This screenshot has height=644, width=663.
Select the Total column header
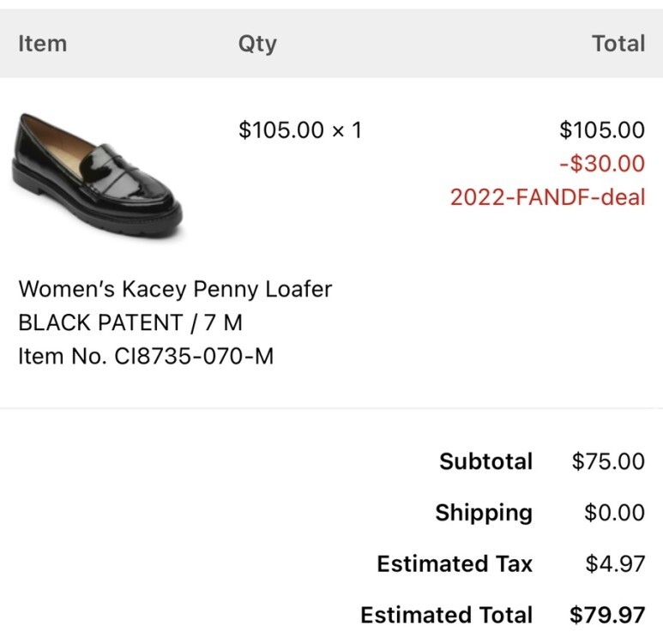618,44
